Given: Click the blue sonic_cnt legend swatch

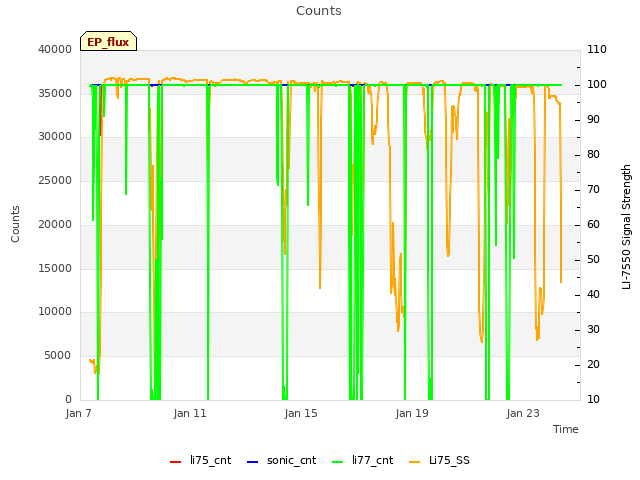Looking at the screenshot, I should (253, 462).
